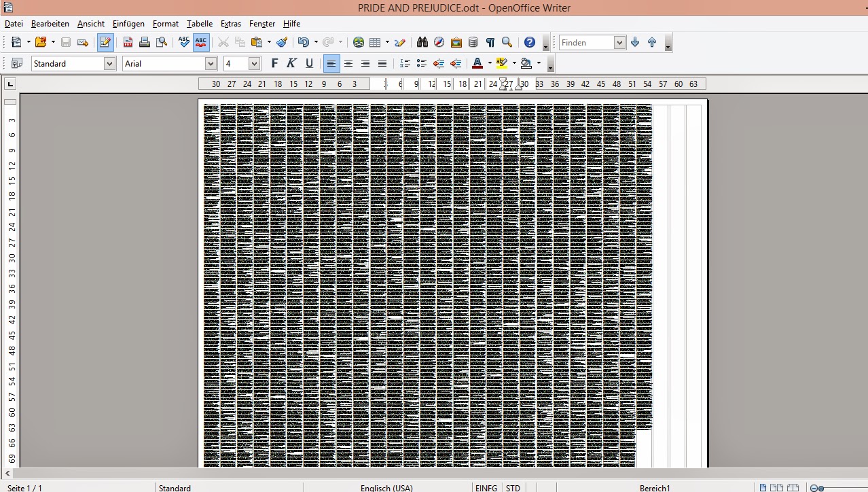Viewport: 868px width, 492px height.
Task: Toggle Underline U button
Action: tap(309, 63)
